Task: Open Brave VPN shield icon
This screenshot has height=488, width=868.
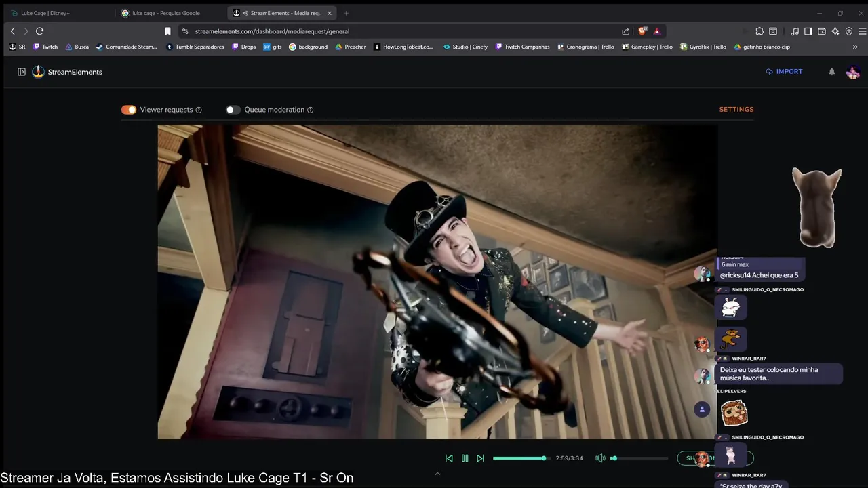Action: (x=849, y=31)
